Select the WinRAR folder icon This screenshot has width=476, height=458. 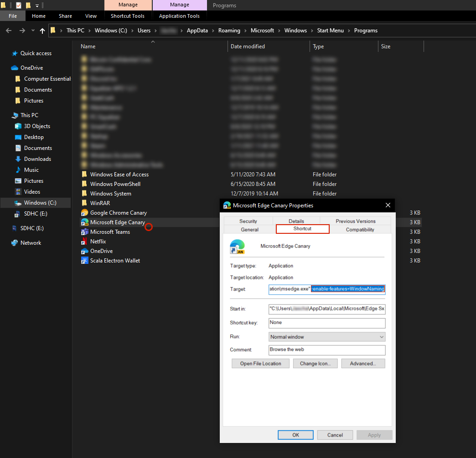[x=84, y=203]
